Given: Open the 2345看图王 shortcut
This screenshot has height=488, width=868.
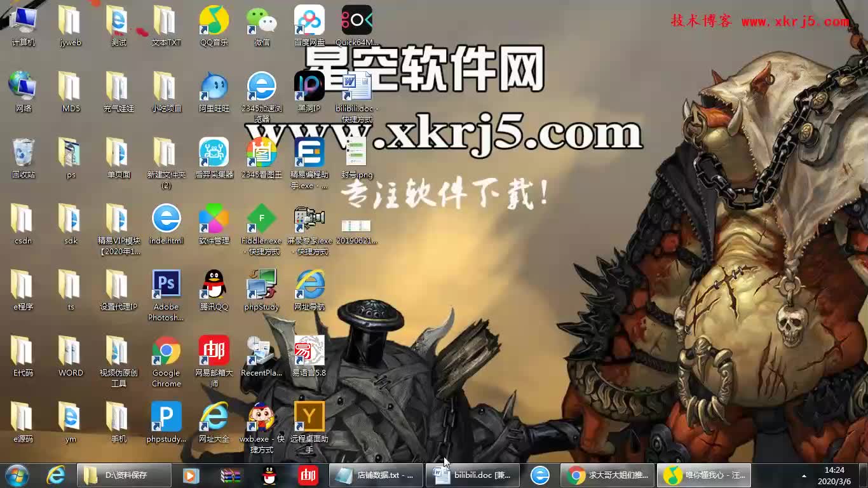Looking at the screenshot, I should pyautogui.click(x=262, y=158).
